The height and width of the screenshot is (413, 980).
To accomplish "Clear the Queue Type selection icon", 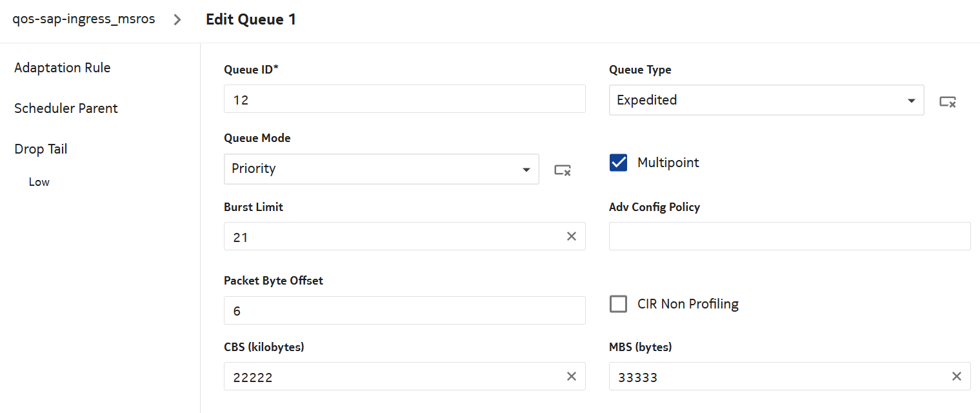I will point(947,101).
